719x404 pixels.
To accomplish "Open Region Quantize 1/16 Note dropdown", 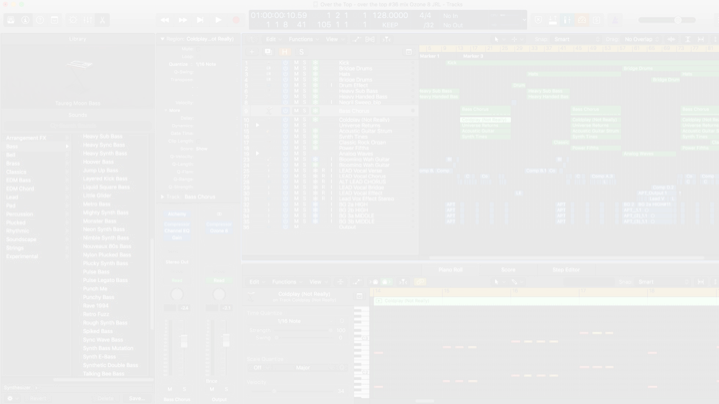I will click(216, 64).
